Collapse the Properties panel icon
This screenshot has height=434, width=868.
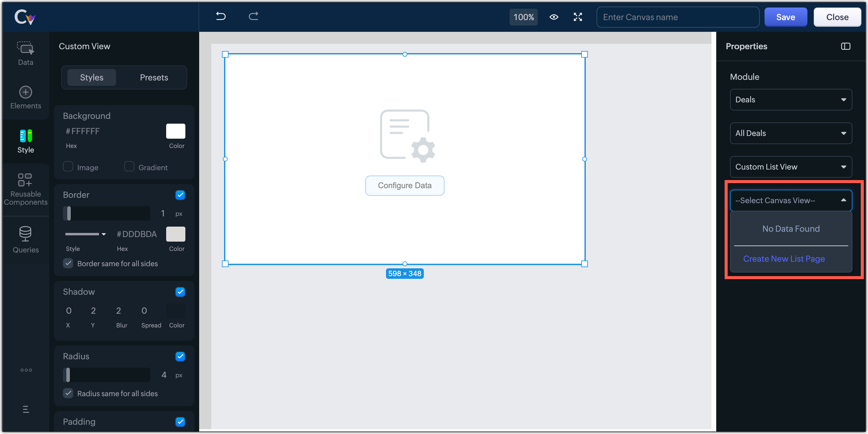(845, 46)
